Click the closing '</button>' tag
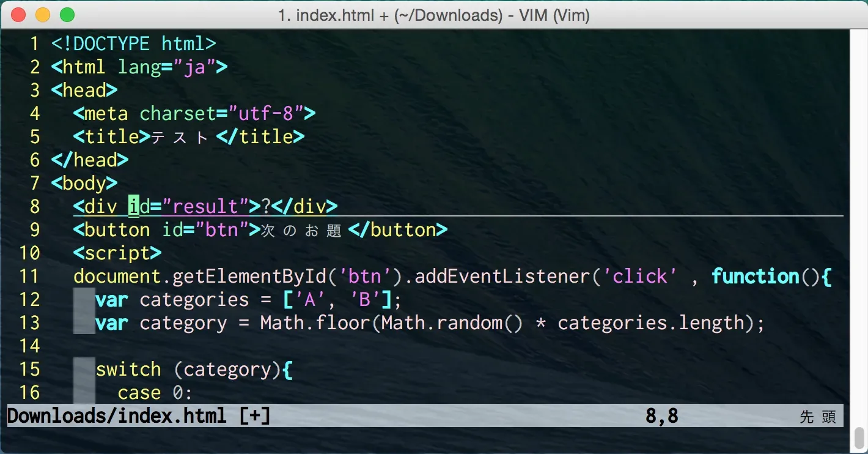 pyautogui.click(x=398, y=230)
